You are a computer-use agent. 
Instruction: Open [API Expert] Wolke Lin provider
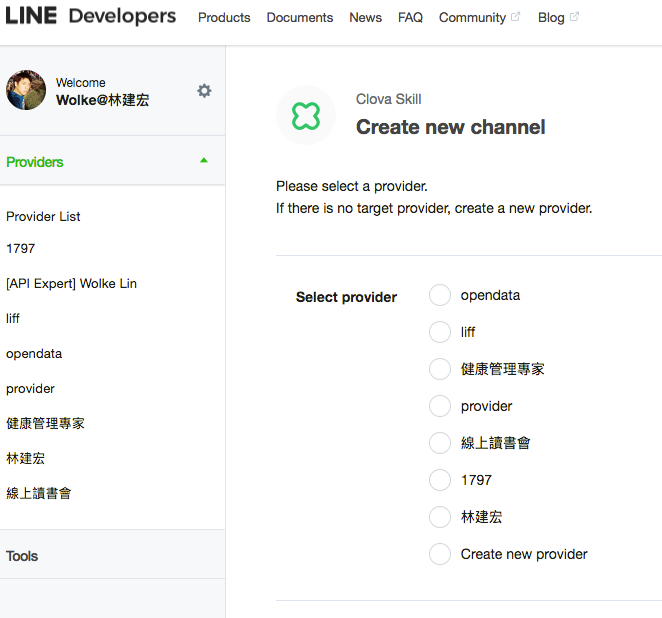[x=71, y=284]
